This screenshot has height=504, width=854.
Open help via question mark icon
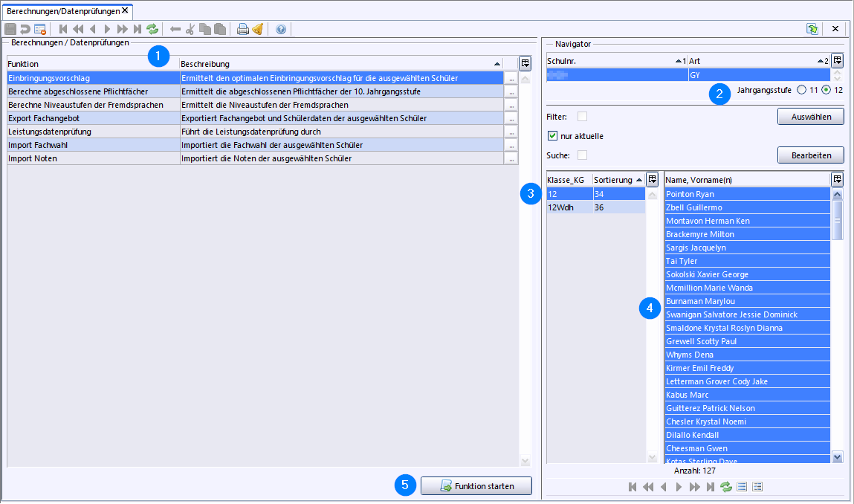click(x=280, y=29)
